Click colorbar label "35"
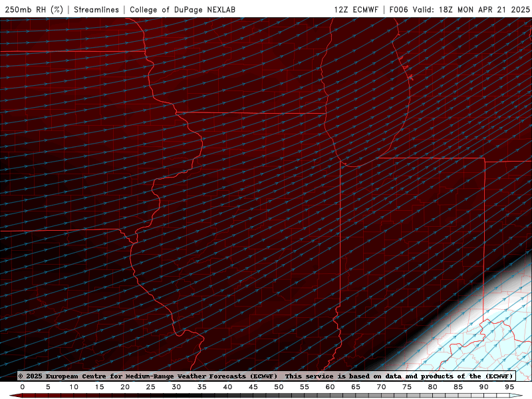The image size is (532, 399). coord(202,387)
